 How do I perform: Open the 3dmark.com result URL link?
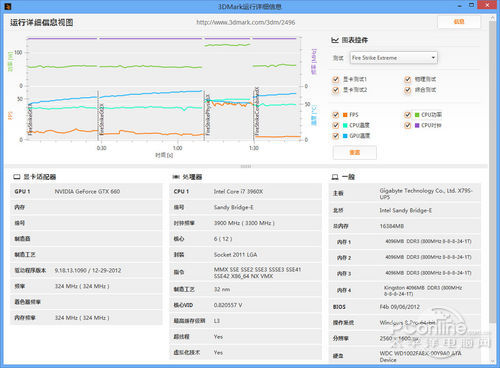pos(246,22)
